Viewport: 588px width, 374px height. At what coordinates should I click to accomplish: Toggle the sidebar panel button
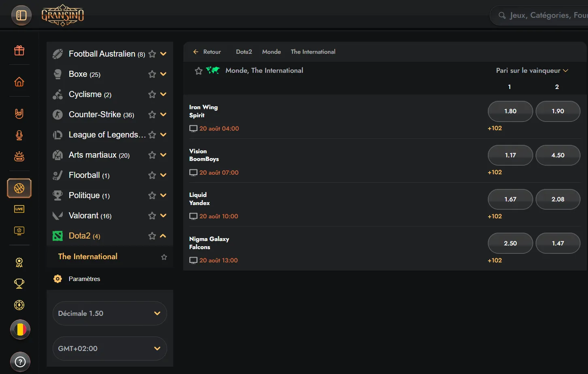click(21, 15)
